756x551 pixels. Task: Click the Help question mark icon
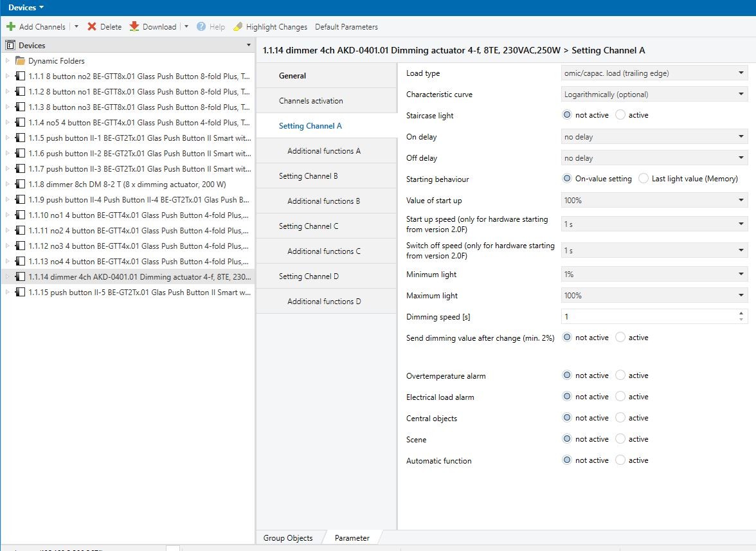[x=201, y=27]
